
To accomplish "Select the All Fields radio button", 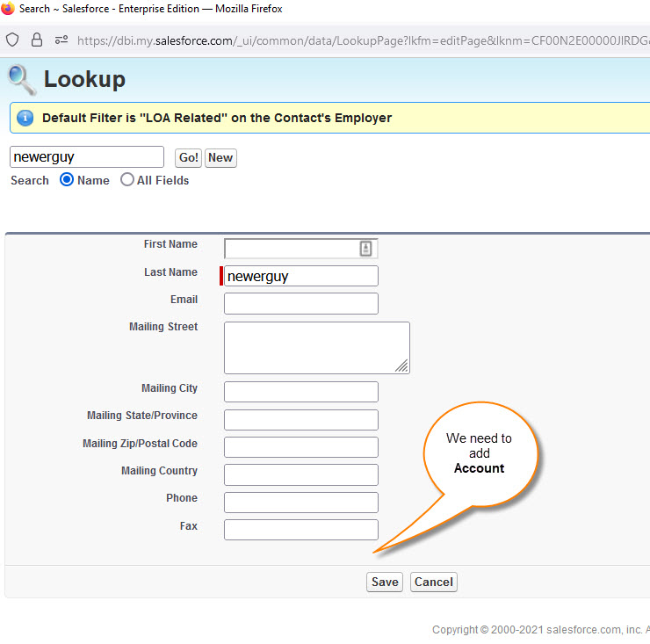I will [126, 179].
